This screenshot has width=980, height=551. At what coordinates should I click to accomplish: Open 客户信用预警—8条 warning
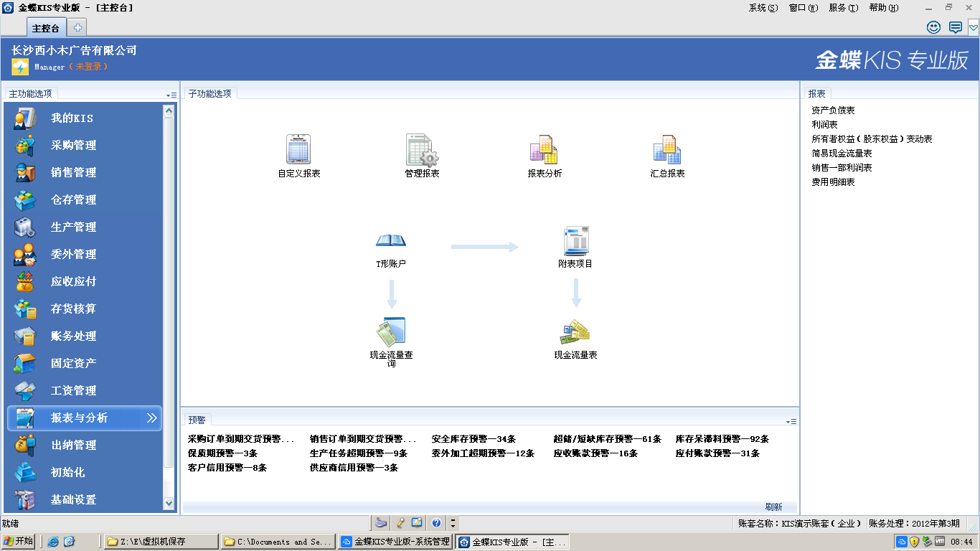pos(227,468)
